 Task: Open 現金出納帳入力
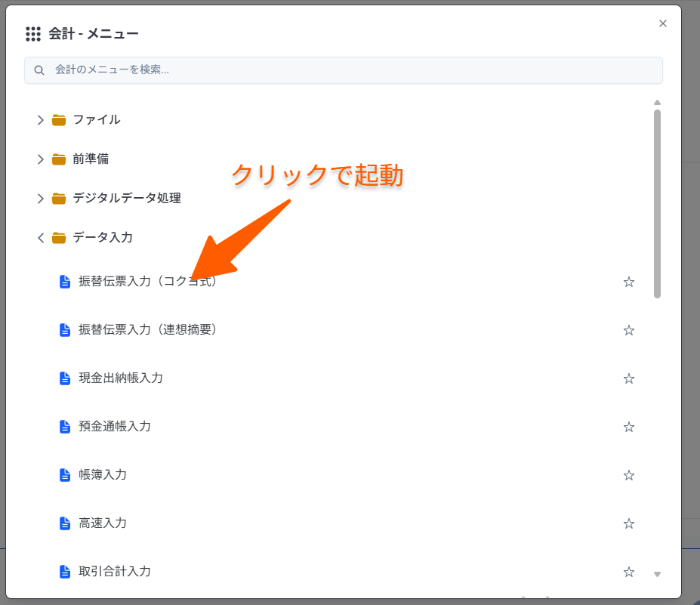point(121,378)
